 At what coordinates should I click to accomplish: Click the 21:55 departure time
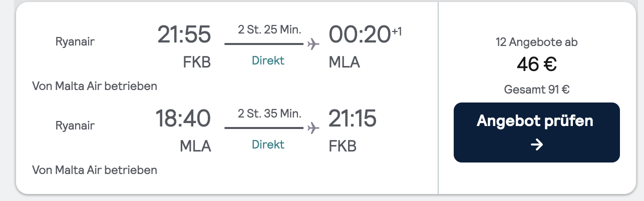pyautogui.click(x=184, y=34)
